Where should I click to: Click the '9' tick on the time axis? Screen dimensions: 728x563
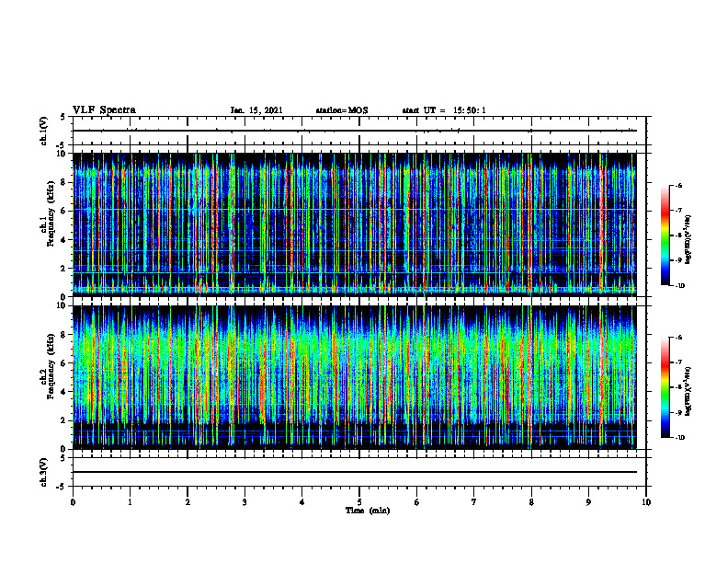click(x=588, y=502)
